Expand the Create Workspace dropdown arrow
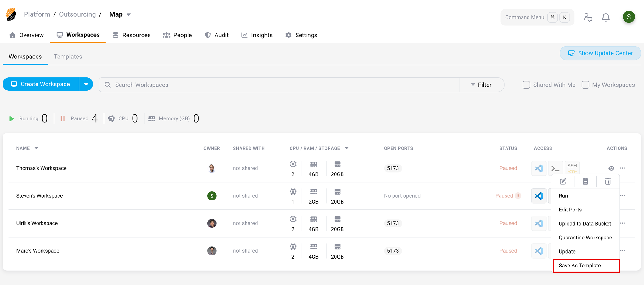The image size is (644, 285). [86, 84]
